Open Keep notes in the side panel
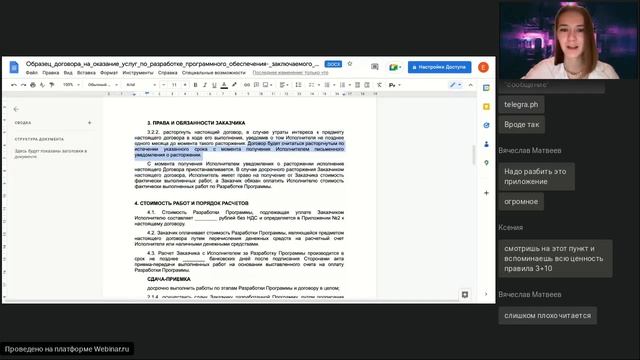The height and width of the screenshot is (360, 640). point(486,107)
